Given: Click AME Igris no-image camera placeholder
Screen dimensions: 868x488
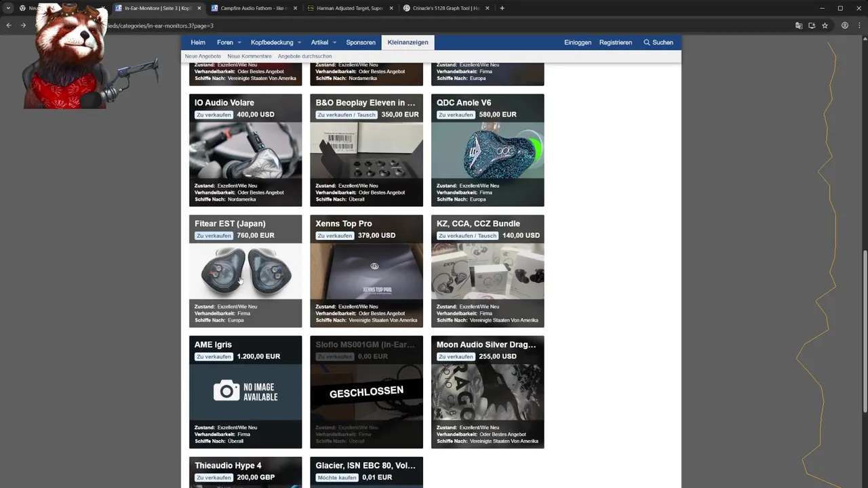Looking at the screenshot, I should click(245, 392).
